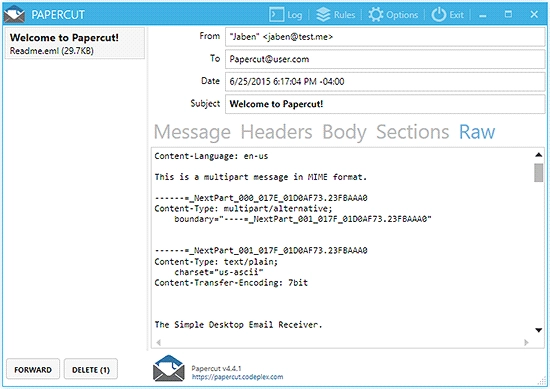This screenshot has height=389, width=550.
Task: Click the Subject field
Action: (385, 104)
